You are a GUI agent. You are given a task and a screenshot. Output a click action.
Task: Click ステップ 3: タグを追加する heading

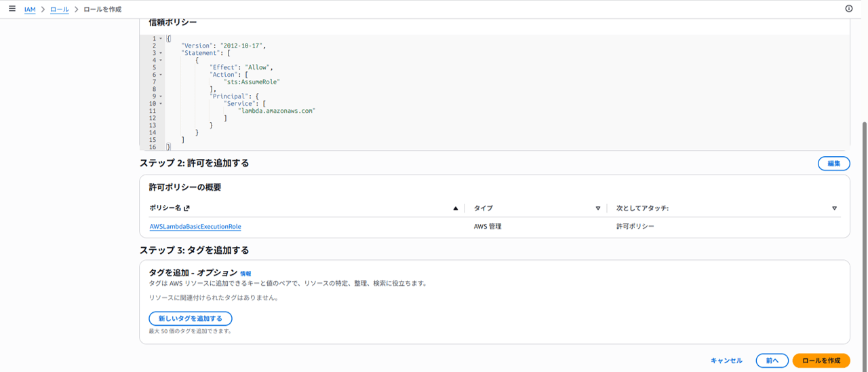point(195,250)
